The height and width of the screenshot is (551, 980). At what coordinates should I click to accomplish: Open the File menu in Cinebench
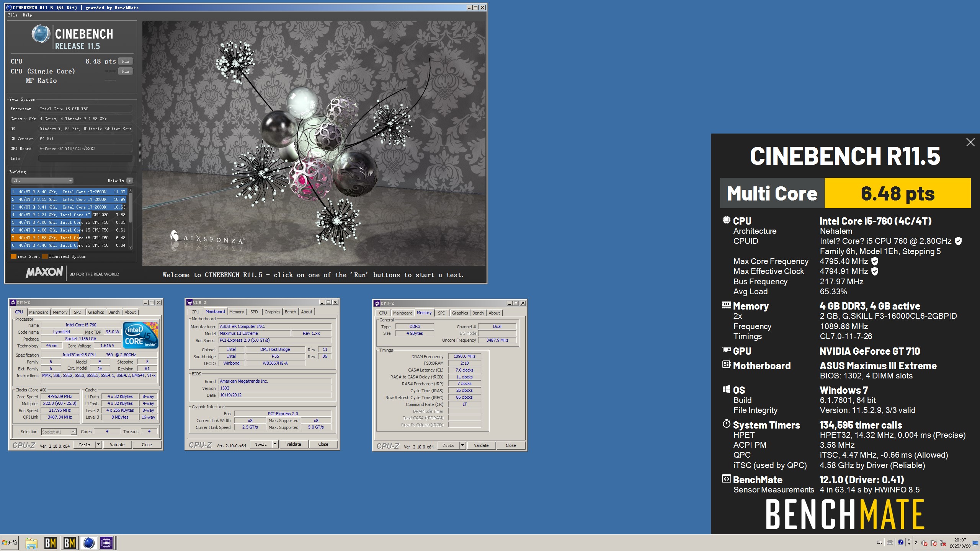coord(13,15)
